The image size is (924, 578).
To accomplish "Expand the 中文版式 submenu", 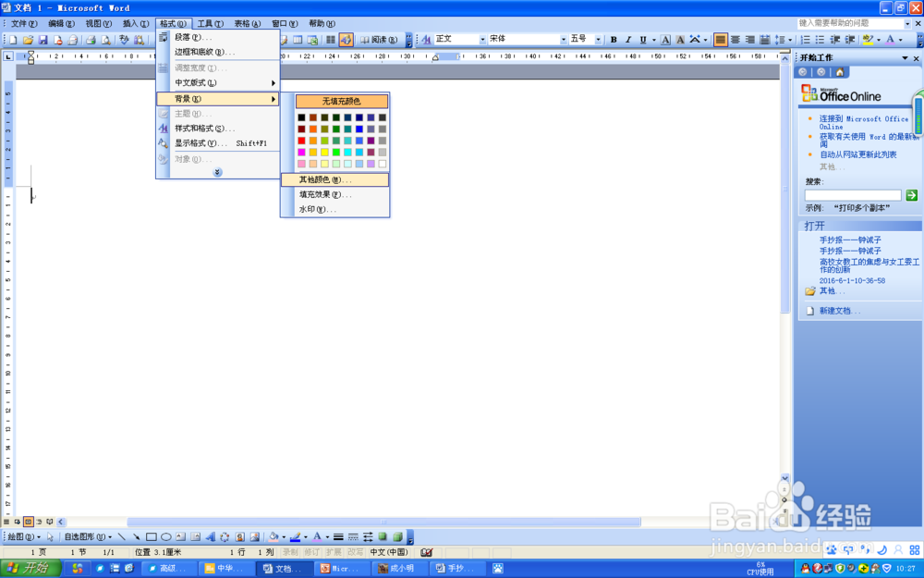I will (x=218, y=82).
